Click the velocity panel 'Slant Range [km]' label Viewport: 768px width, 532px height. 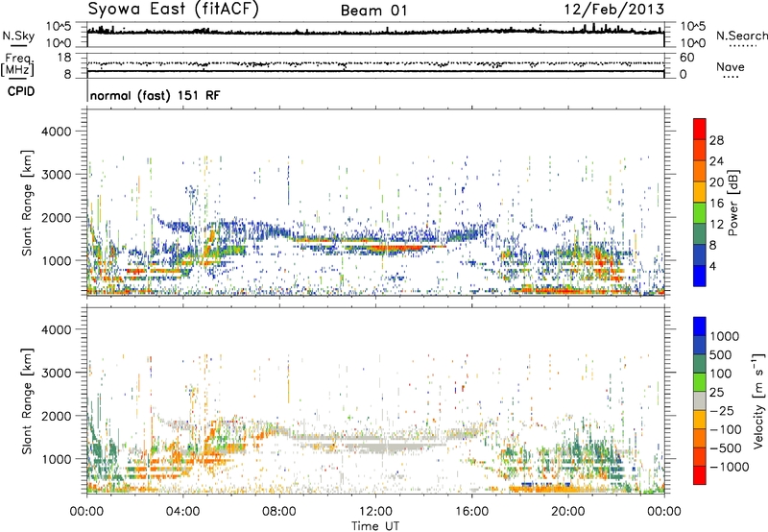point(27,401)
